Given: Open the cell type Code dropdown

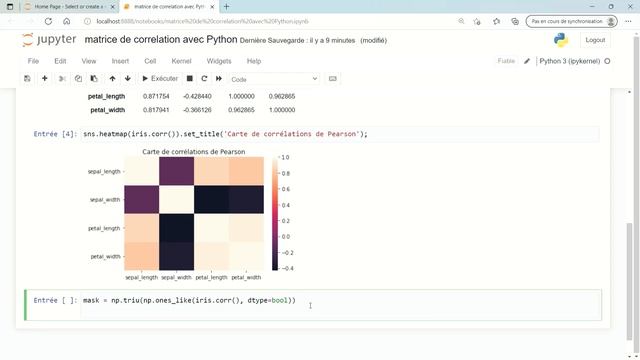Looking at the screenshot, I should click(x=274, y=79).
